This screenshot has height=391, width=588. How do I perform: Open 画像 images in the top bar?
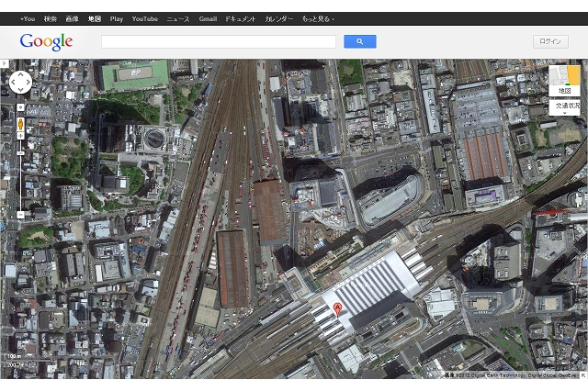[x=72, y=18]
